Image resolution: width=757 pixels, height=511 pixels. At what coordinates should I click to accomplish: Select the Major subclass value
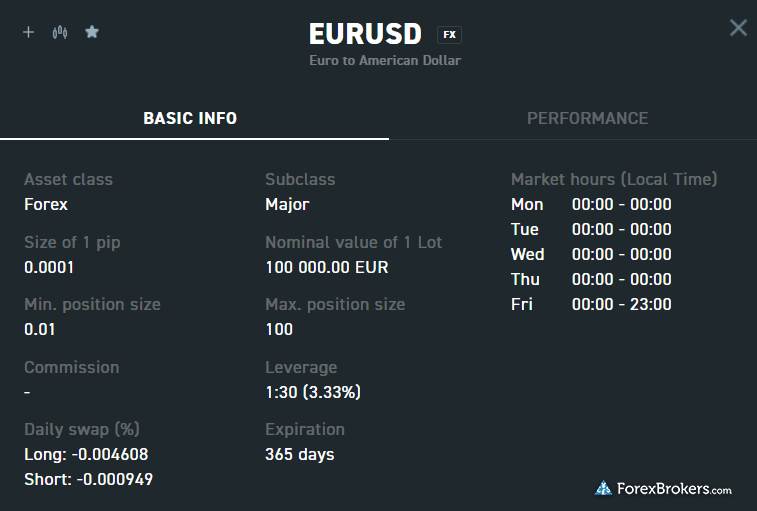[x=287, y=204]
